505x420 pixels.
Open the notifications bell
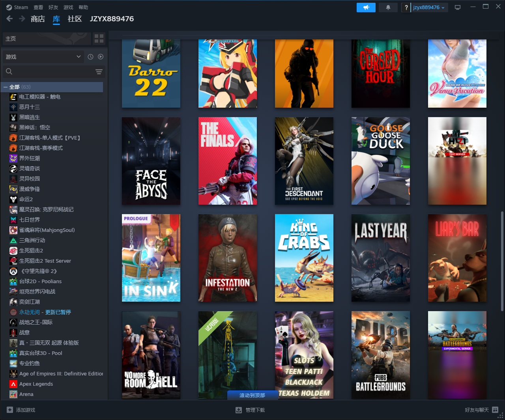tap(388, 7)
